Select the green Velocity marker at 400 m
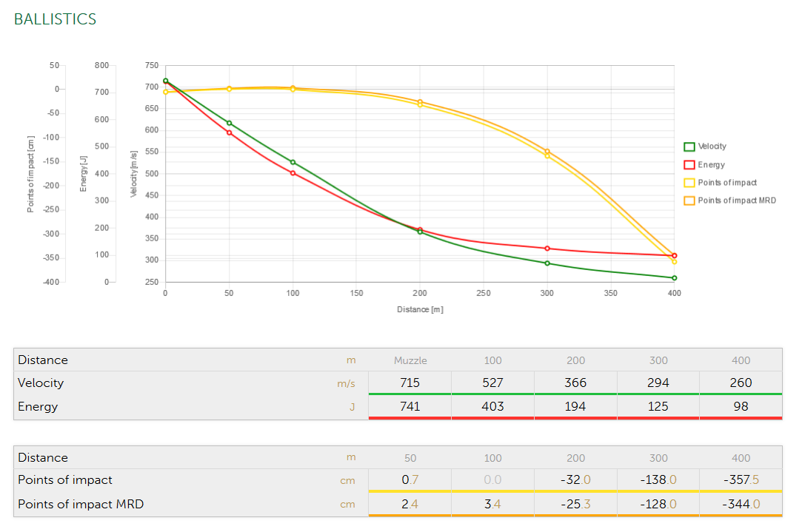This screenshot has height=532, width=802. (674, 278)
